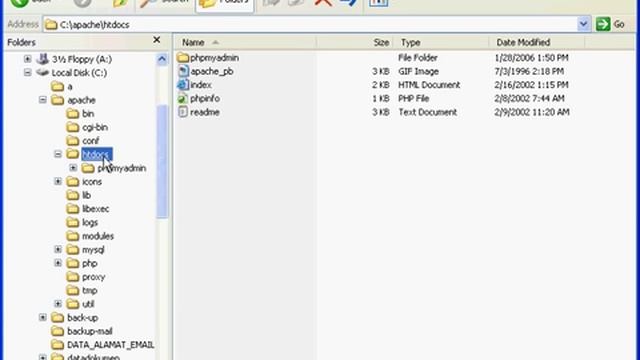This screenshot has width=640, height=360.
Task: Click the '1 KB' size cell for phpinfo
Action: pyautogui.click(x=380, y=98)
